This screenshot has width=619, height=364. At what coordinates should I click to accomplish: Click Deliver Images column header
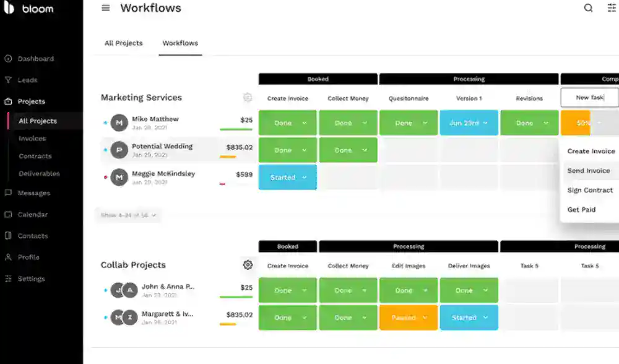[469, 266]
